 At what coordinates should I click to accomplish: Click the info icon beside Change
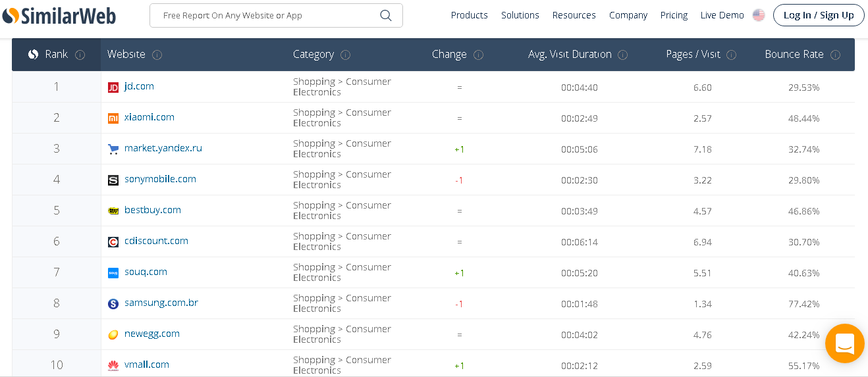[x=478, y=55]
